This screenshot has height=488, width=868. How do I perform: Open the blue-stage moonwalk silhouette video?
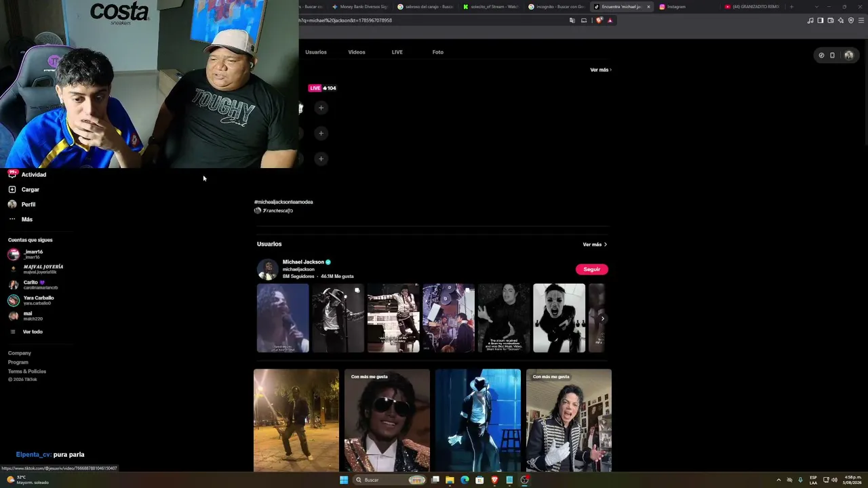click(x=478, y=420)
